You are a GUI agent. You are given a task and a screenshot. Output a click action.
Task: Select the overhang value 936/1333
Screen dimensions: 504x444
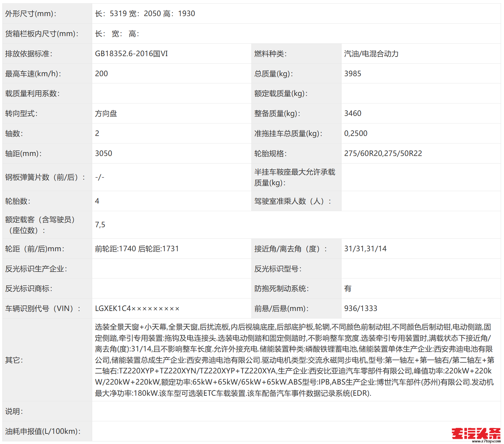(361, 308)
